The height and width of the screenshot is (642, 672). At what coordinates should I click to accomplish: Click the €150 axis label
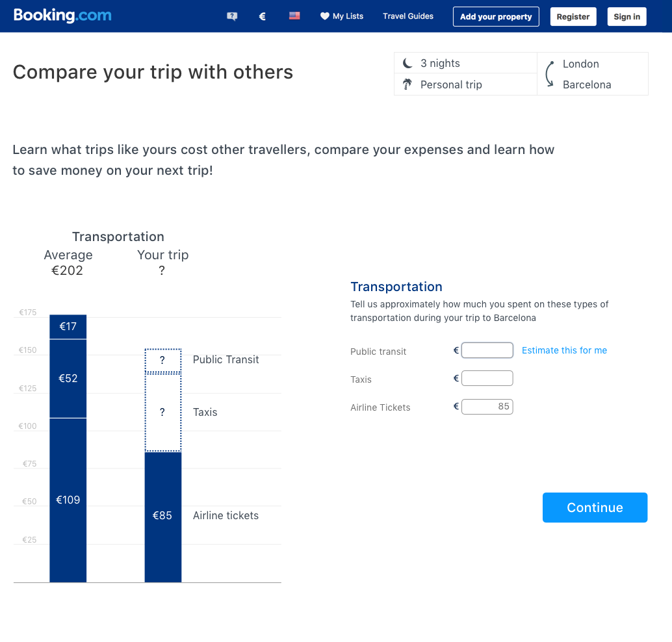click(x=27, y=350)
